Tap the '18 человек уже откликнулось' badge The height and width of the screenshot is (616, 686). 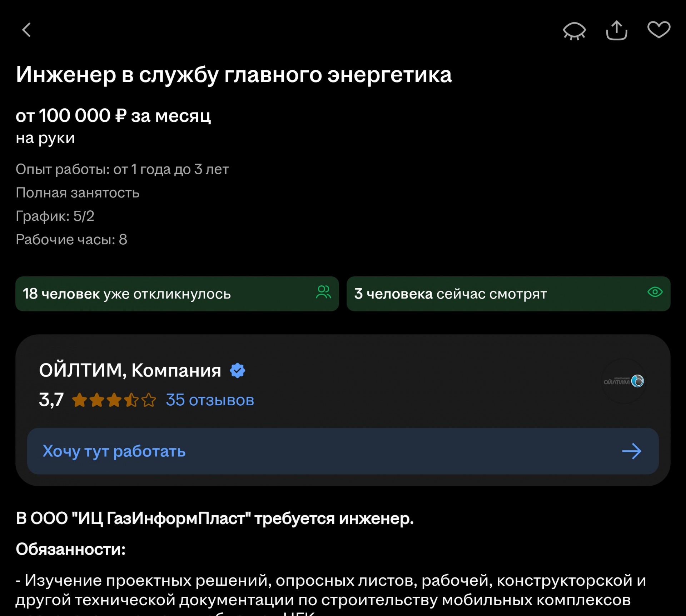coord(177,294)
